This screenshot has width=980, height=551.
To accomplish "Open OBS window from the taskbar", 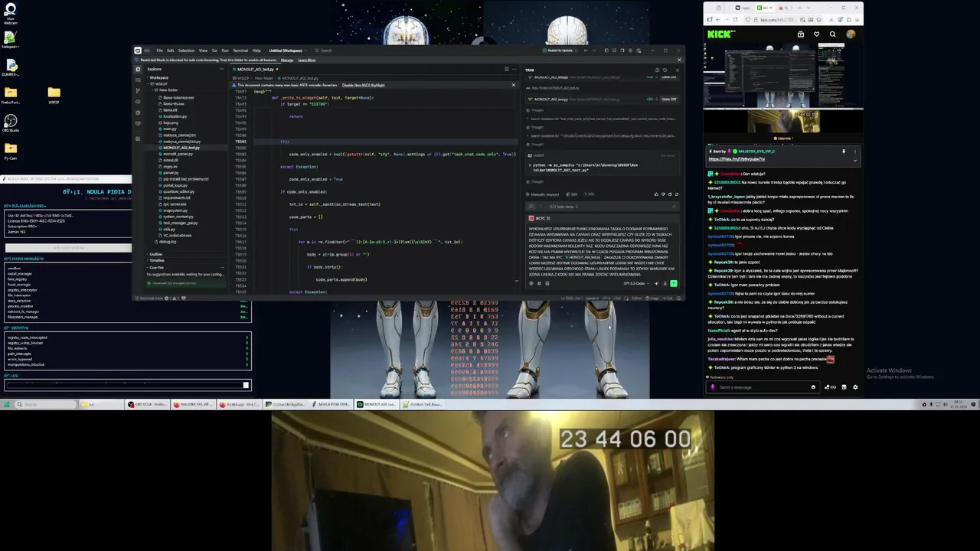I will (x=149, y=404).
